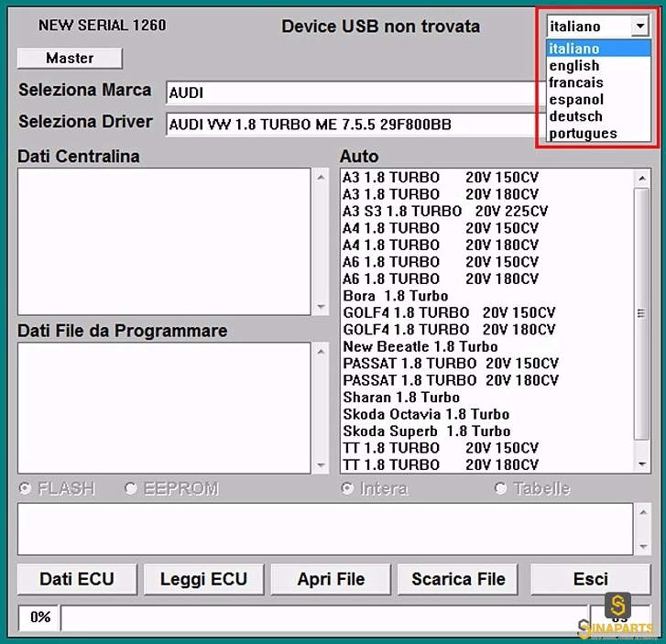Click the Apri File button
Image resolution: width=666 pixels, height=644 pixels.
(x=331, y=579)
